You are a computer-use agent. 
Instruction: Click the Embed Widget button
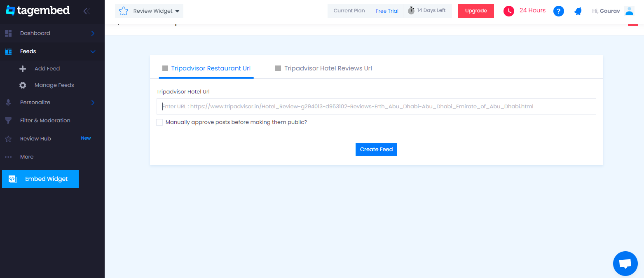tap(40, 179)
